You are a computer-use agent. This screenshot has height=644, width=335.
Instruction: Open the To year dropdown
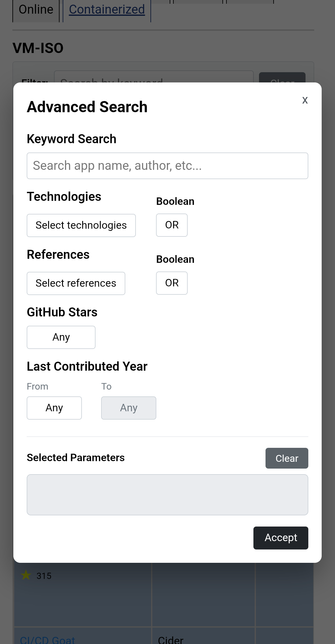click(x=128, y=408)
